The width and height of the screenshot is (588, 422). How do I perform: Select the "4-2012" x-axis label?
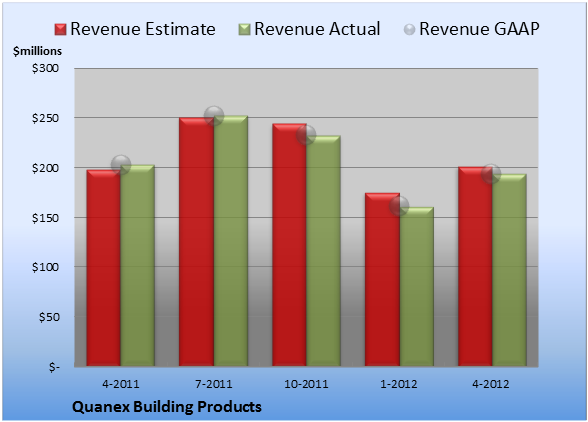point(491,384)
